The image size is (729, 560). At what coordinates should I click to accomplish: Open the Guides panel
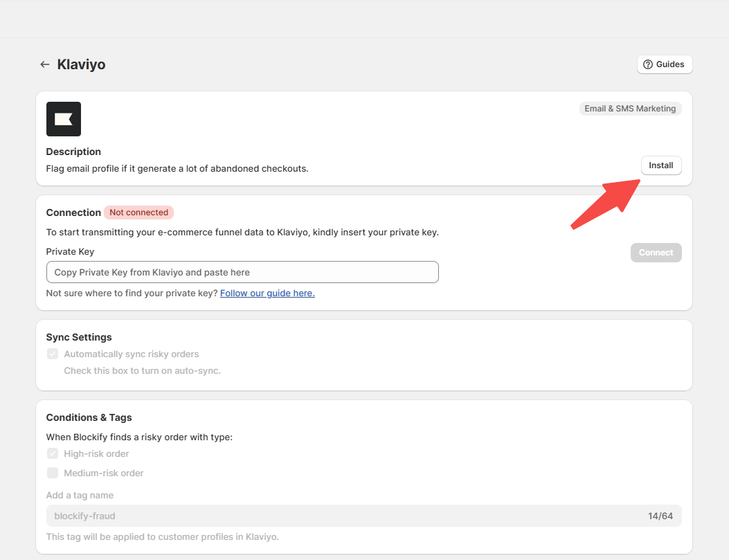pos(665,64)
